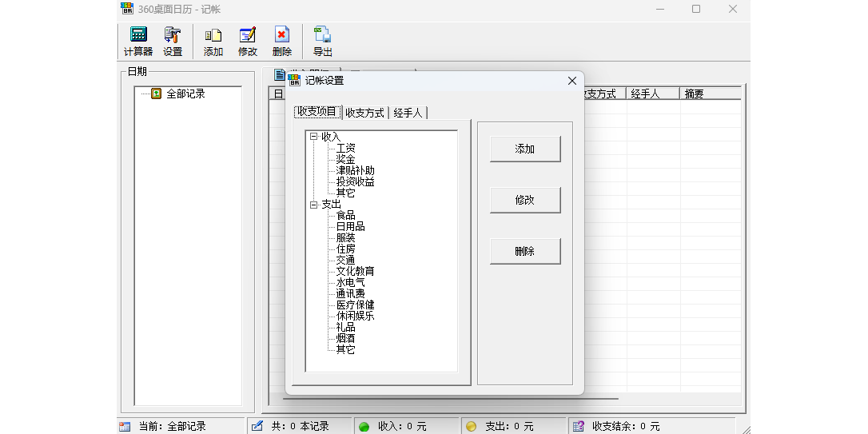Collapse the 收入 tree node
Screen dimensions: 868x434
click(x=314, y=136)
